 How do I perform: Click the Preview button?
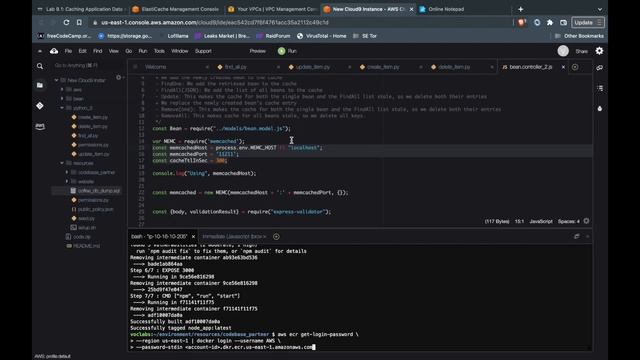258,51
